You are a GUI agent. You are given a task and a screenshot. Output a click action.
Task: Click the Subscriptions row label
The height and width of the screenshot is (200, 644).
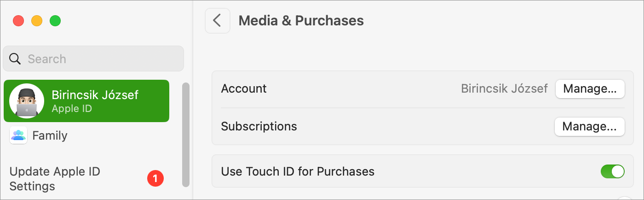click(259, 126)
